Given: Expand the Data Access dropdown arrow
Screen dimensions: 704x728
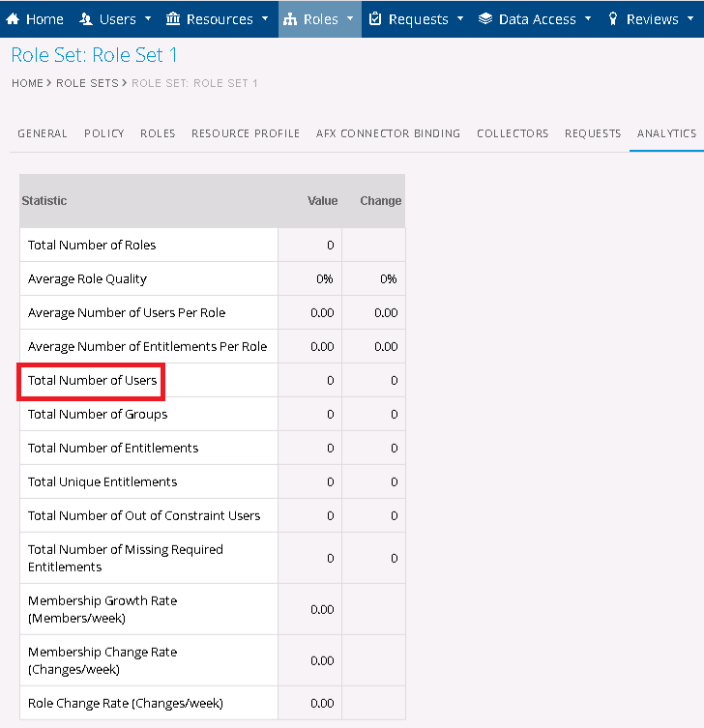Looking at the screenshot, I should (x=587, y=19).
